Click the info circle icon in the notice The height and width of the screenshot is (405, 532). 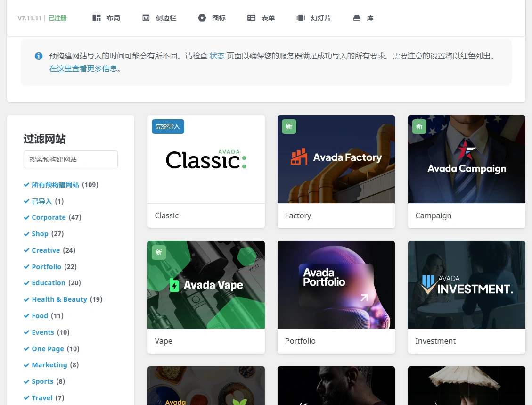(x=39, y=56)
